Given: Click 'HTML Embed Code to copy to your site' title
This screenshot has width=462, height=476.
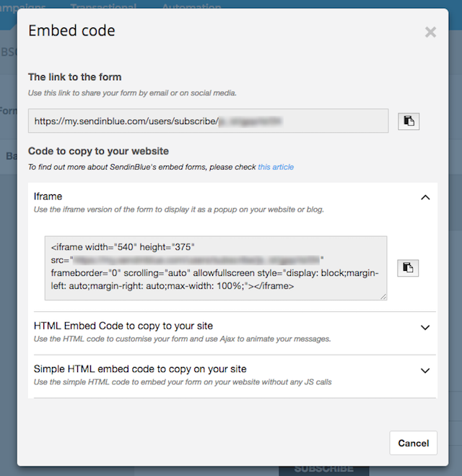Looking at the screenshot, I should tap(123, 326).
